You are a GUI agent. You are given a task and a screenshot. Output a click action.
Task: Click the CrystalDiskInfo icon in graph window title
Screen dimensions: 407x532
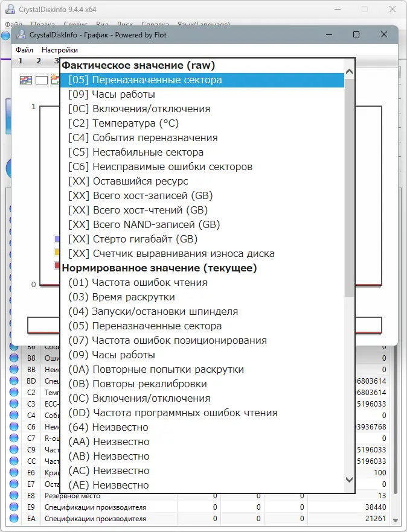(21, 34)
